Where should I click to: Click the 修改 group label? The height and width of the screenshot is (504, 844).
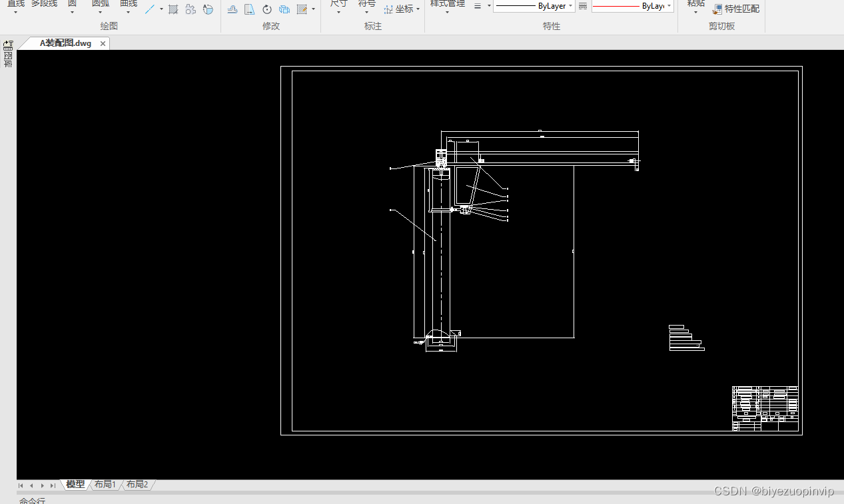tap(271, 26)
